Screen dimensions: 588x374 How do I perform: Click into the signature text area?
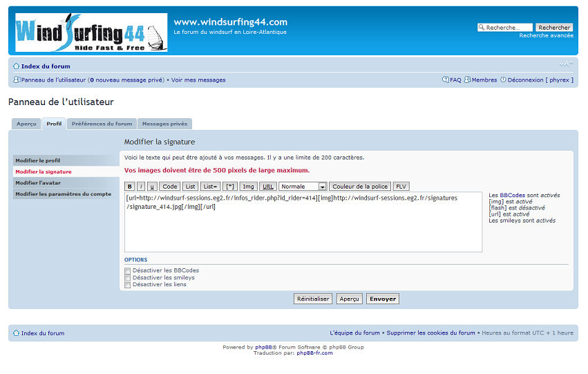coord(303,228)
